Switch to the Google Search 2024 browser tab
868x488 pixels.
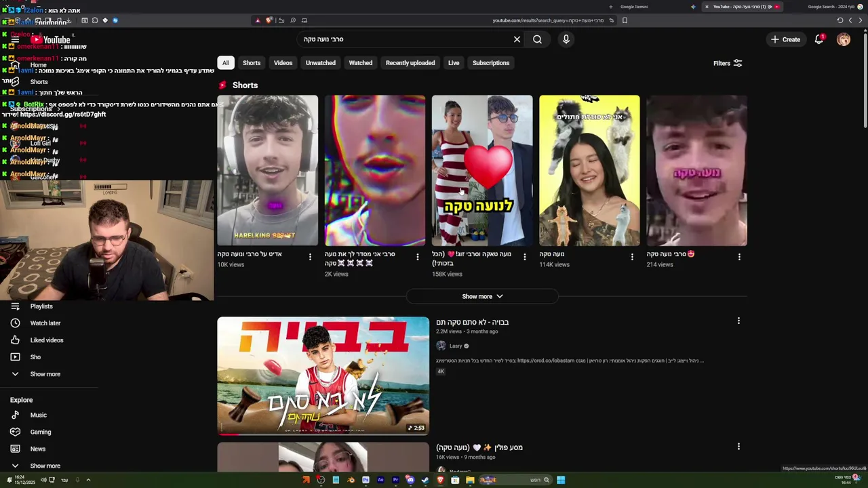(831, 7)
